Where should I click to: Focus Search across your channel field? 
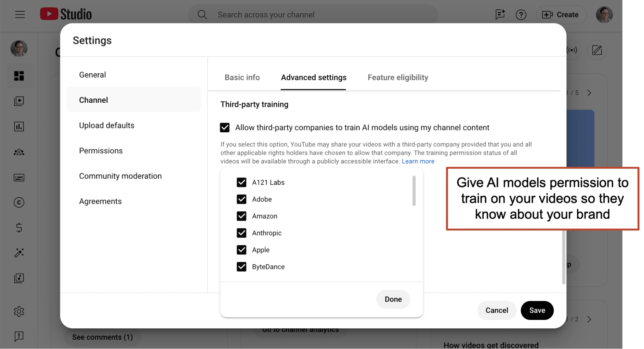pos(312,14)
